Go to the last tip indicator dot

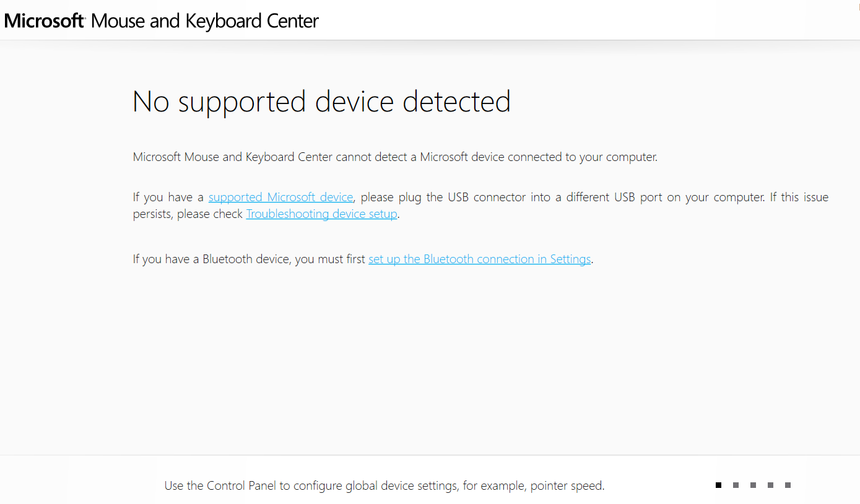pyautogui.click(x=788, y=485)
